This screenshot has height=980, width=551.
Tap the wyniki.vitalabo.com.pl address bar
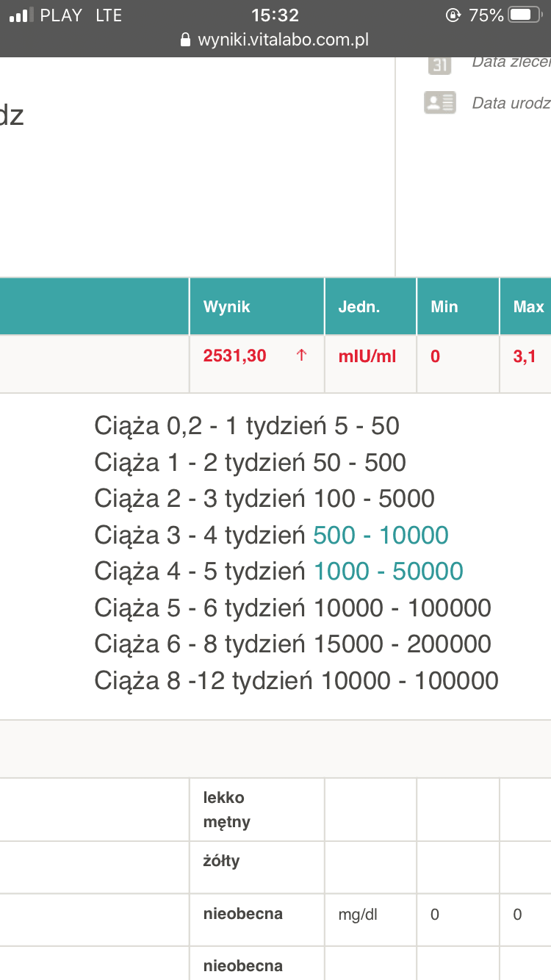click(282, 40)
